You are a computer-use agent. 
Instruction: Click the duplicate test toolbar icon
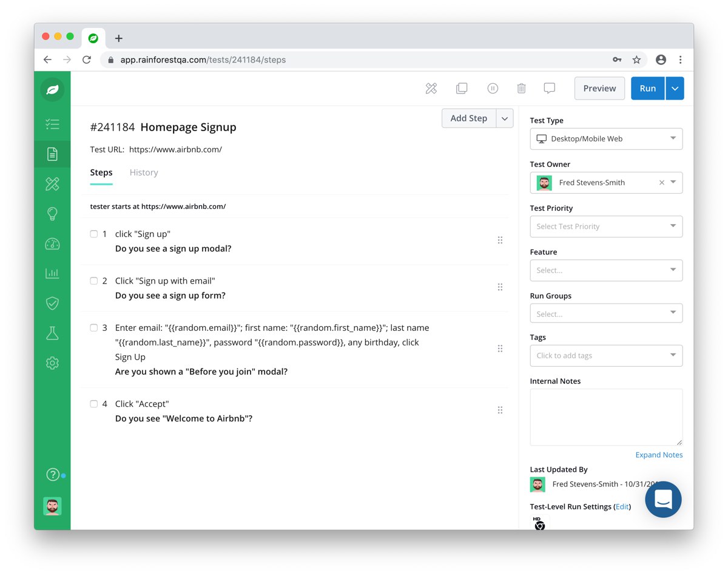point(462,89)
